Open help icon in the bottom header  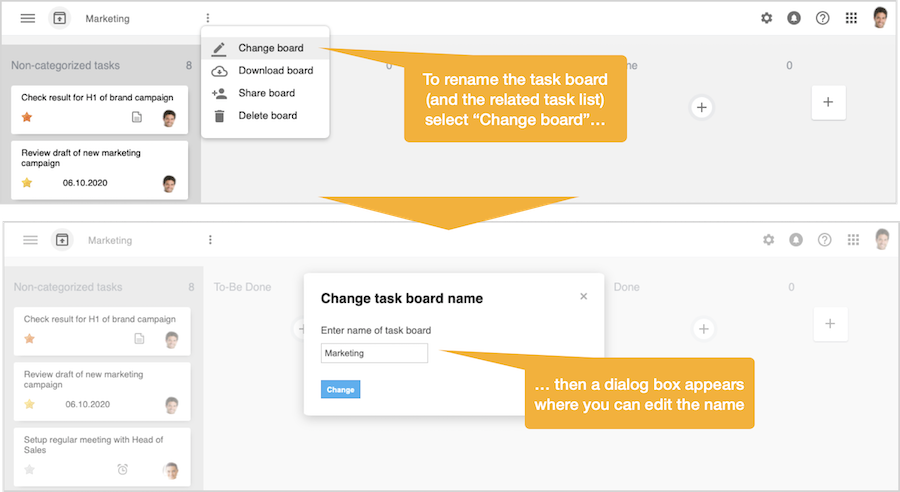click(x=825, y=240)
